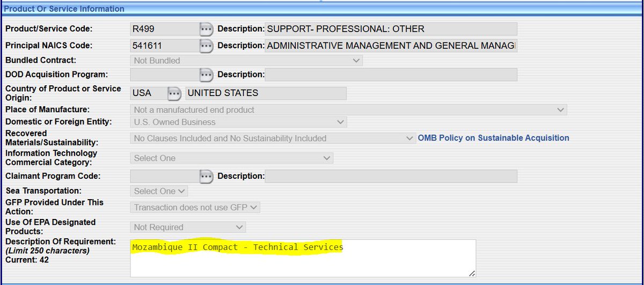Open the Product/Service Code lookup ellipsis button
The height and width of the screenshot is (285, 644).
[207, 29]
